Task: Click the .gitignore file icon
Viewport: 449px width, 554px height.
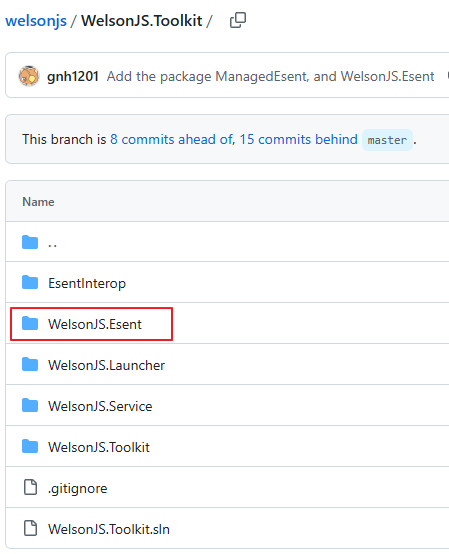Action: [30, 487]
